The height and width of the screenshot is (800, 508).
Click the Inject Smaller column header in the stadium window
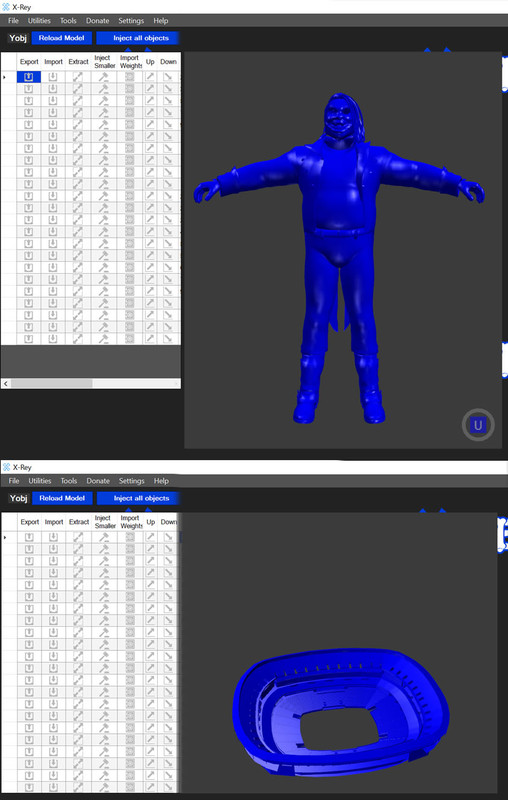105,522
